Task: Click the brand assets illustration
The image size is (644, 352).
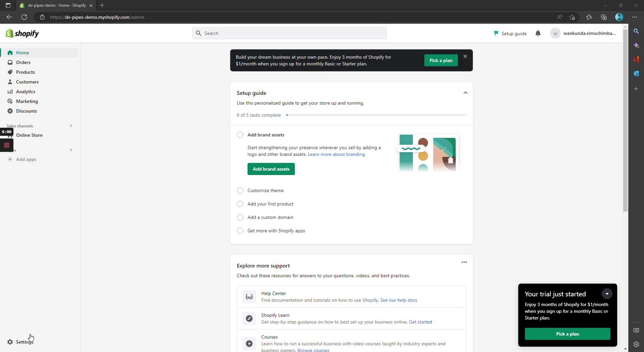Action: [428, 153]
